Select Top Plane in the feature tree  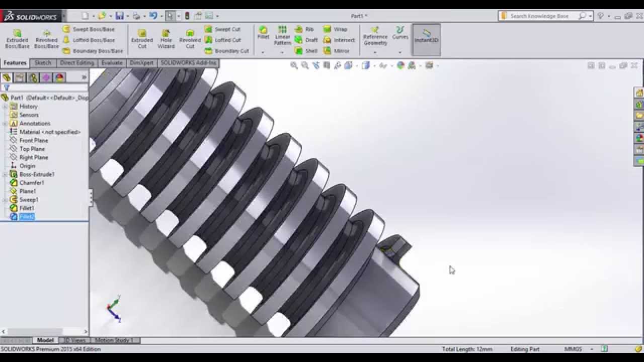32,149
